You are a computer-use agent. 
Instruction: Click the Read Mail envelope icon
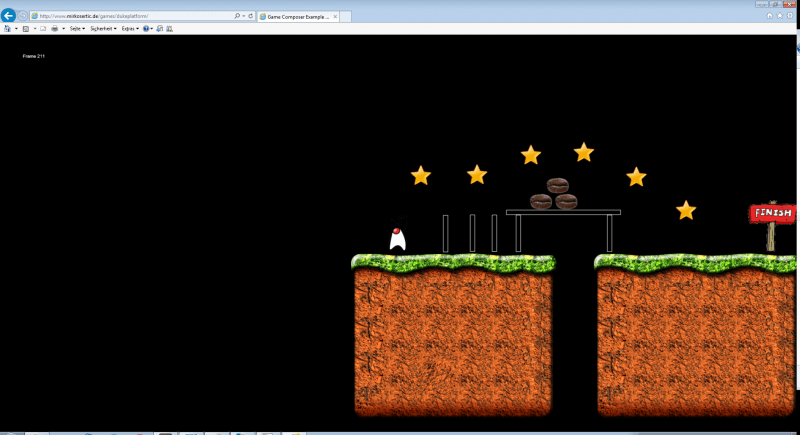coord(43,29)
